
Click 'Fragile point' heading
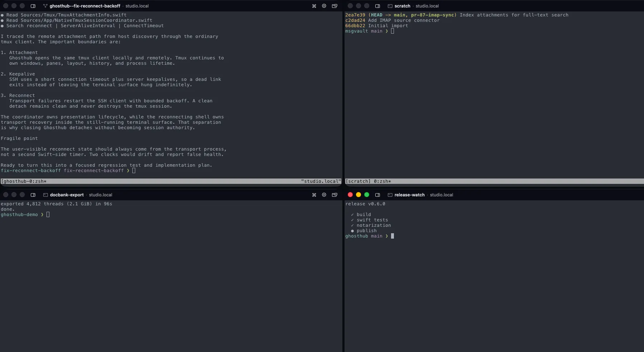pyautogui.click(x=19, y=138)
